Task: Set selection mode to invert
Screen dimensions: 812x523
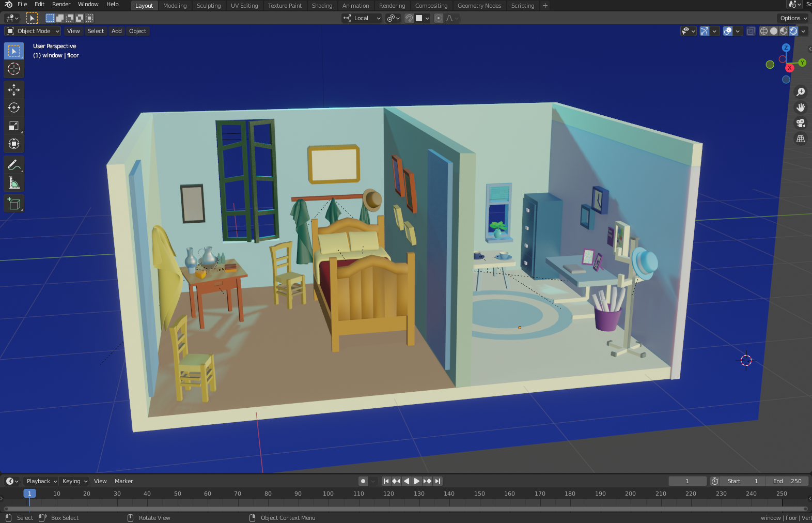Action: 80,18
